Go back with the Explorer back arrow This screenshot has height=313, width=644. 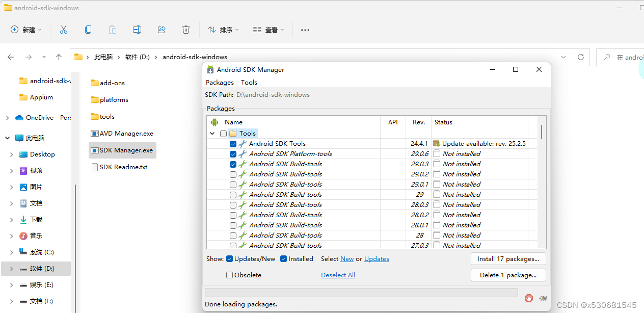coord(11,57)
